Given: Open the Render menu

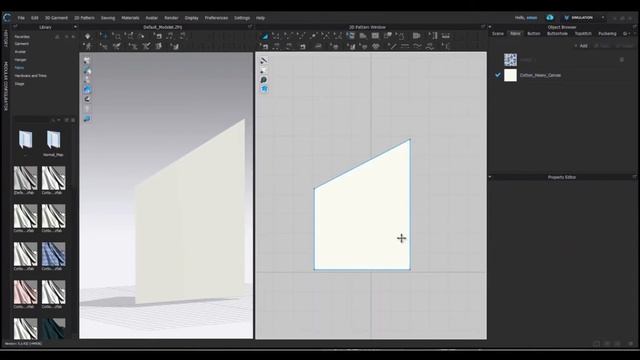Looking at the screenshot, I should [x=171, y=18].
